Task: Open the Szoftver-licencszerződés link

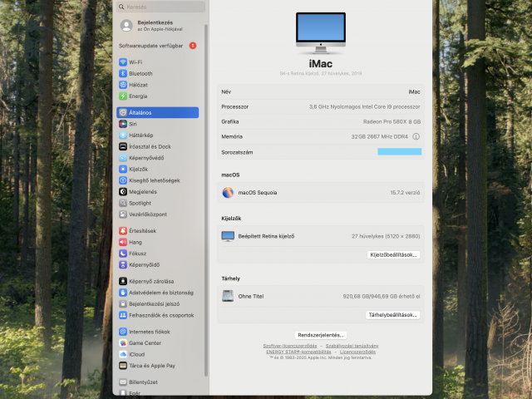Action: [x=290, y=346]
